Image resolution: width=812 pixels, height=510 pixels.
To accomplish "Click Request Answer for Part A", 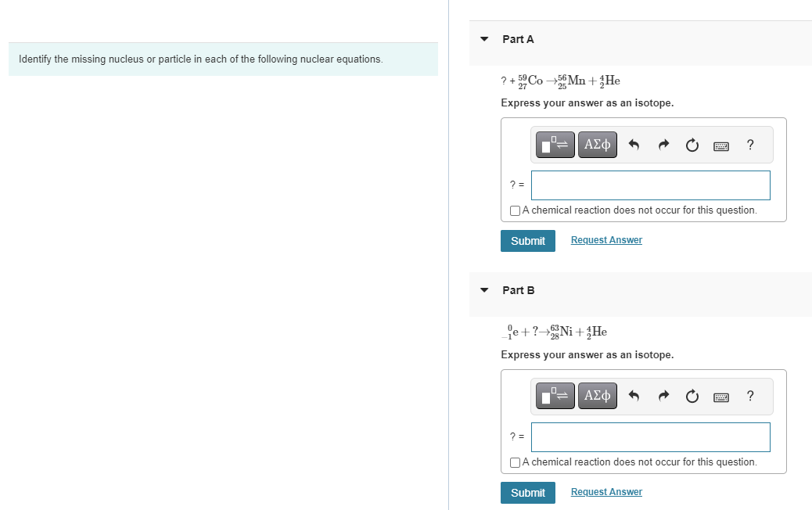I will click(x=605, y=239).
